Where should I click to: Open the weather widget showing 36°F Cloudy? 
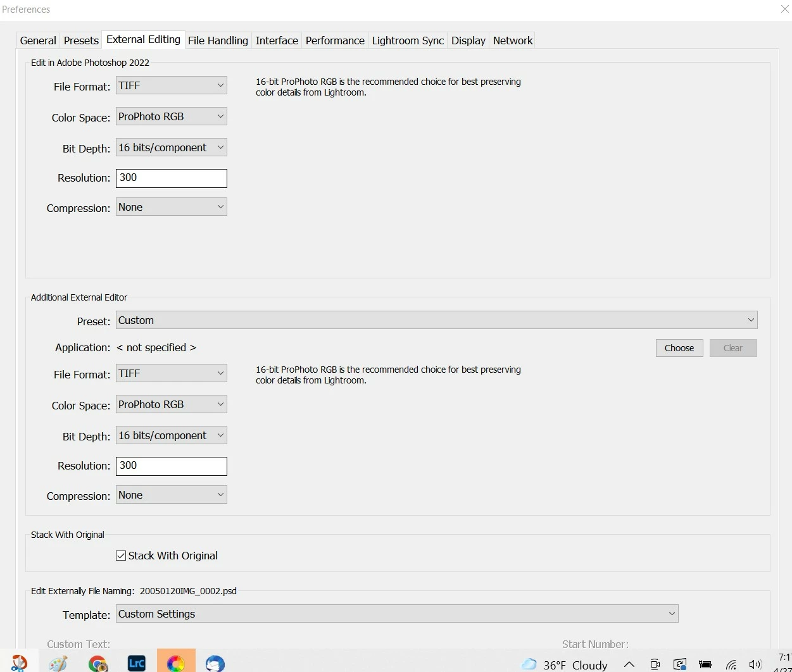point(565,664)
